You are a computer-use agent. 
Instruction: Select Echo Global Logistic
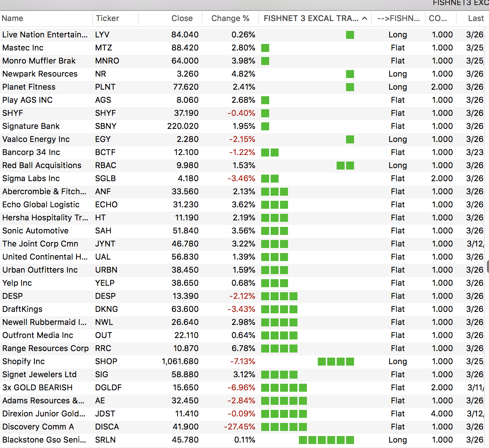pyautogui.click(x=41, y=205)
